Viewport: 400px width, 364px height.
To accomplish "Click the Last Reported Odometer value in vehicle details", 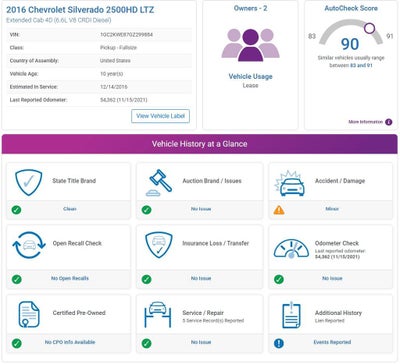I will [124, 100].
